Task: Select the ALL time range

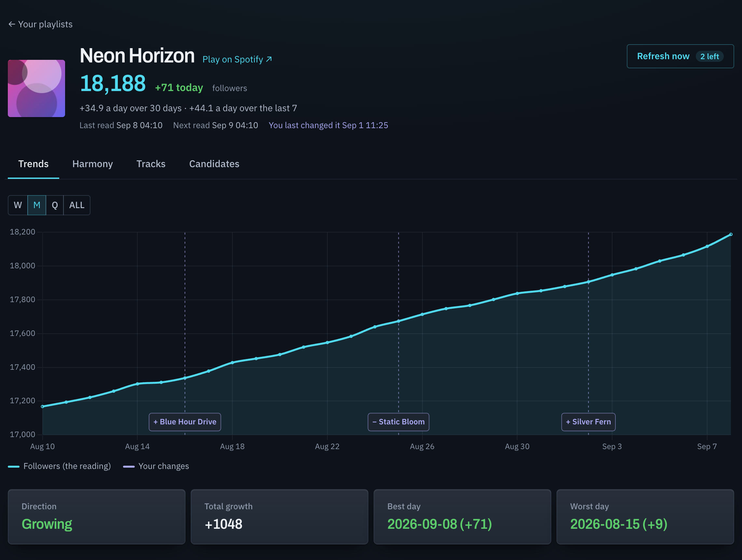Action: pos(77,205)
